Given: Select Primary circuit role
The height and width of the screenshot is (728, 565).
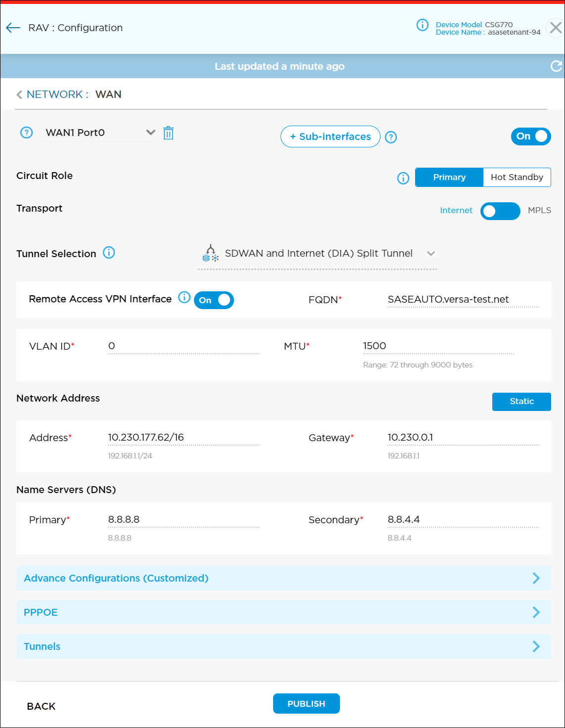Looking at the screenshot, I should [449, 178].
